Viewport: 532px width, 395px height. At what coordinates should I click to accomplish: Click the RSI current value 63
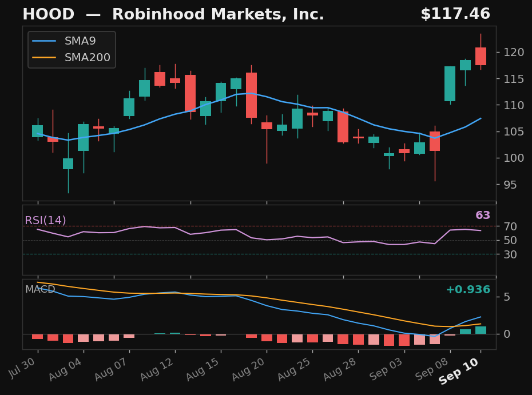click(483, 216)
